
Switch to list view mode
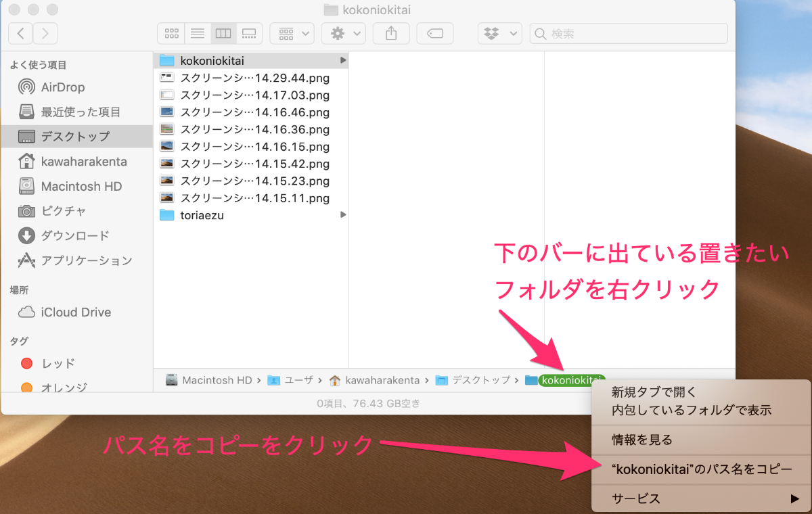(197, 33)
